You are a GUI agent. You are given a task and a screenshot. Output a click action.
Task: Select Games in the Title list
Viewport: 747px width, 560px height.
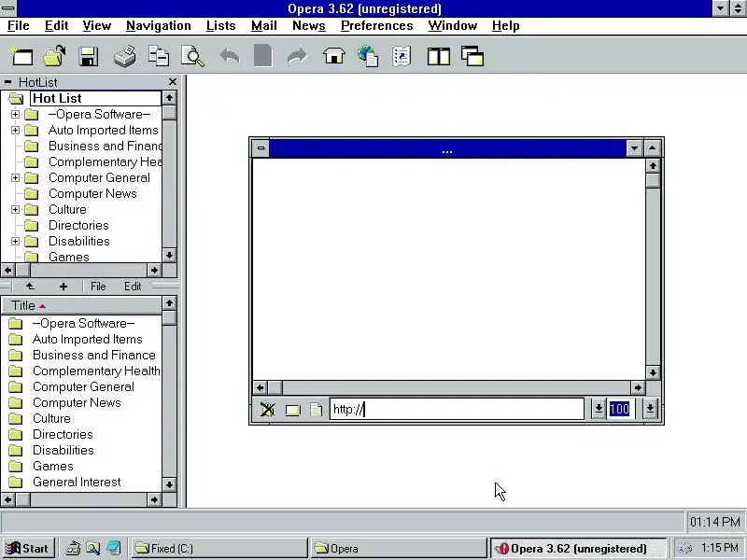[53, 466]
